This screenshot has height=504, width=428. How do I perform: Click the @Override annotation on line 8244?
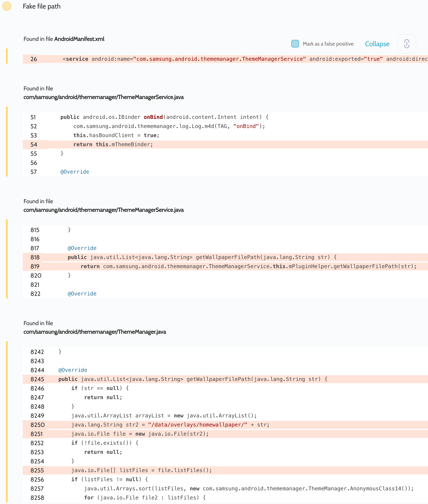coord(73,370)
